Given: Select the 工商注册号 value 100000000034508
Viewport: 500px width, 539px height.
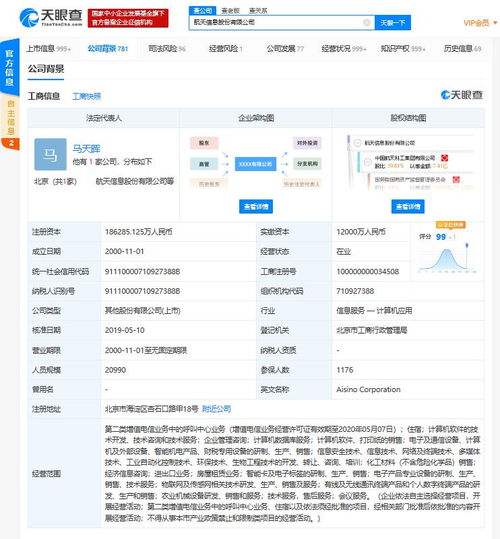Looking at the screenshot, I should click(x=368, y=271).
